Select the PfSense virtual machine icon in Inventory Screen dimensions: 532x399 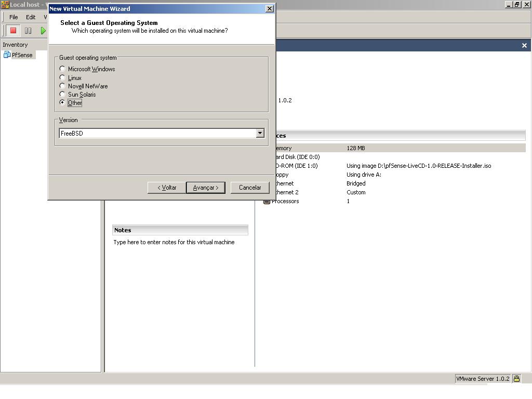click(7, 55)
